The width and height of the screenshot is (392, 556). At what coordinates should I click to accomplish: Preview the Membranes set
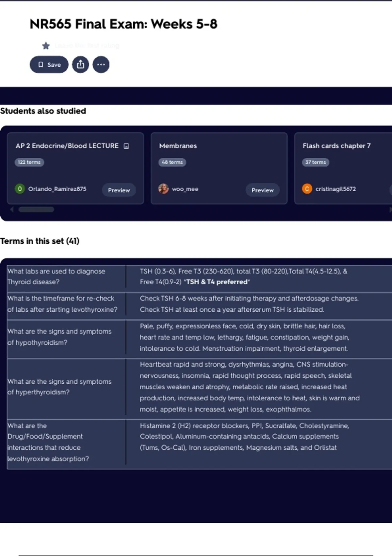[262, 190]
